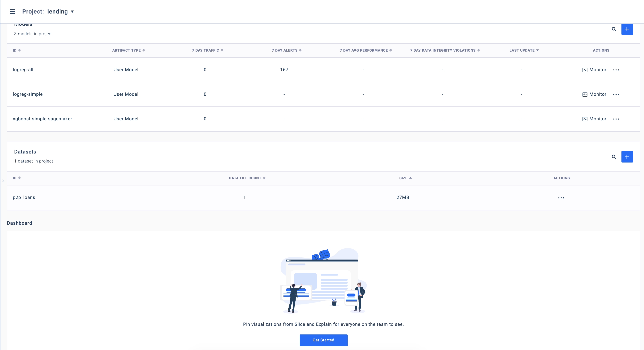Add a new dataset with plus button

[x=627, y=157]
